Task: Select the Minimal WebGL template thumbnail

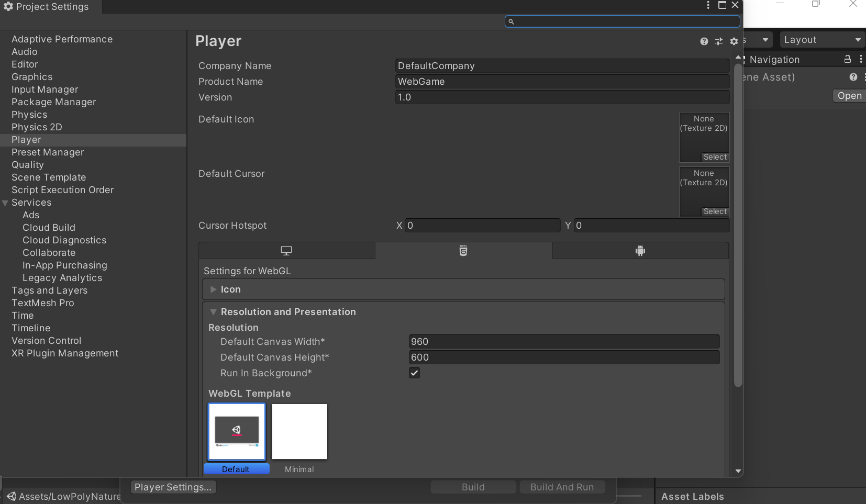Action: click(x=299, y=432)
